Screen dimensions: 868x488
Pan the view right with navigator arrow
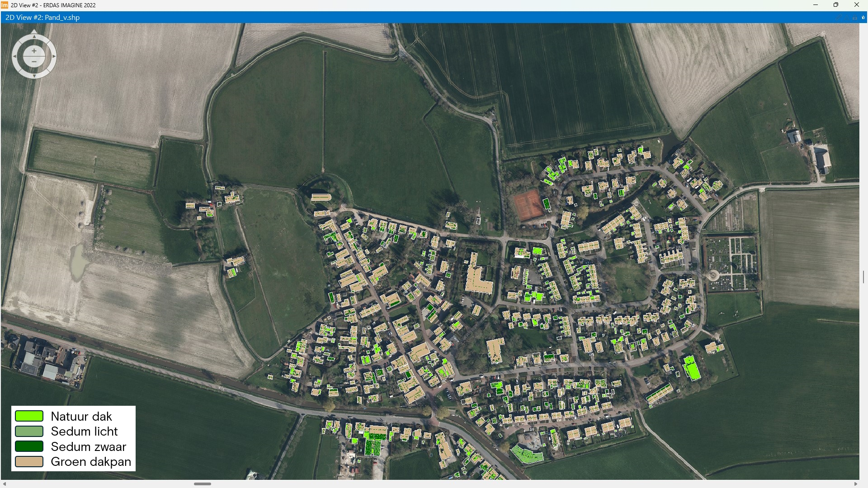pyautogui.click(x=54, y=56)
